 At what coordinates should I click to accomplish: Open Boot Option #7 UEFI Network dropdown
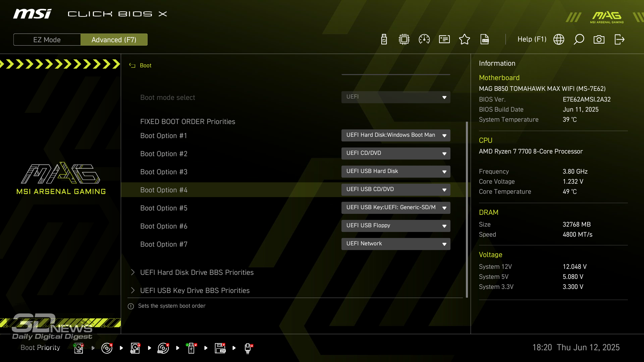click(x=396, y=244)
